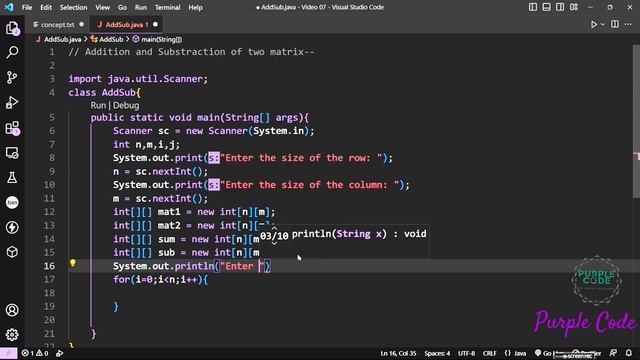Show errors and warnings count in status bar
Screen dimensions: 640x360
(35, 353)
